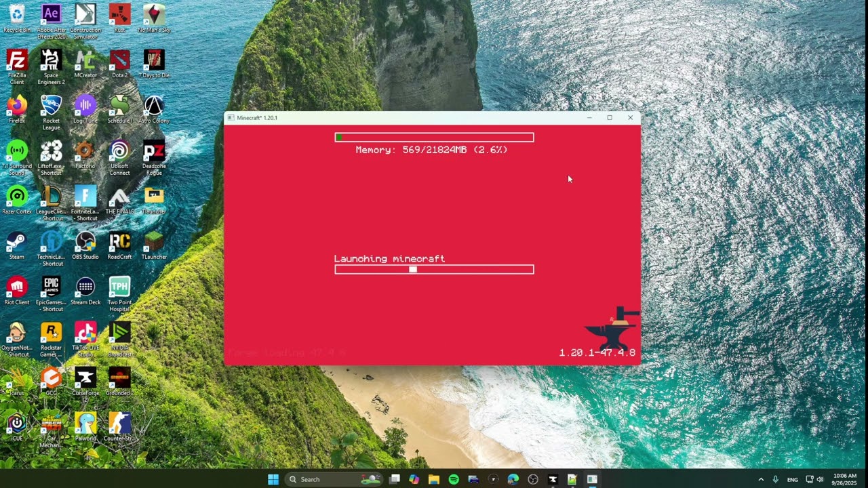This screenshot has width=868, height=488.
Task: Open Icarus desktop shortcut
Action: 17,382
